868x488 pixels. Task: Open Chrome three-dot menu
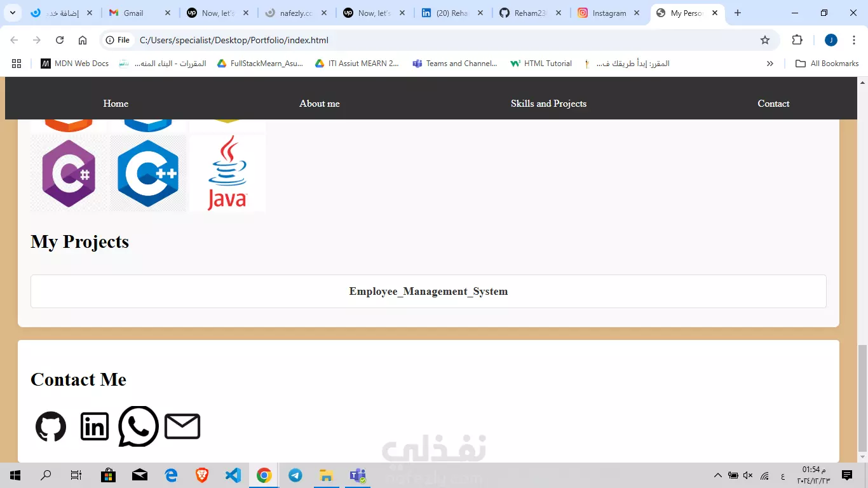click(x=854, y=40)
